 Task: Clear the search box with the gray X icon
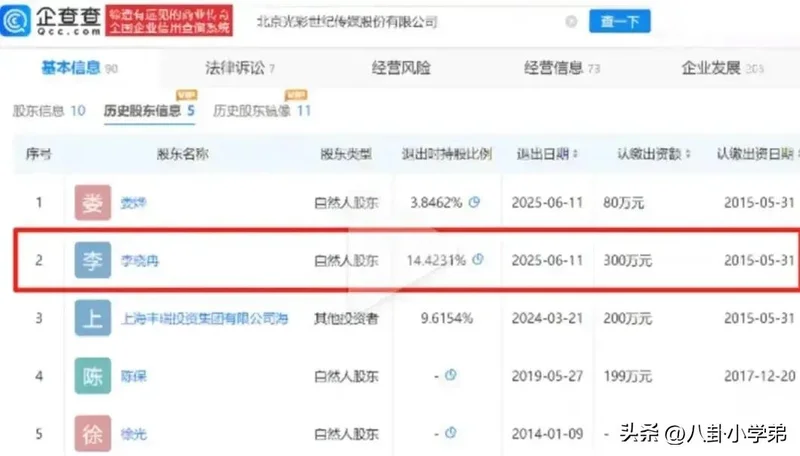[x=571, y=21]
